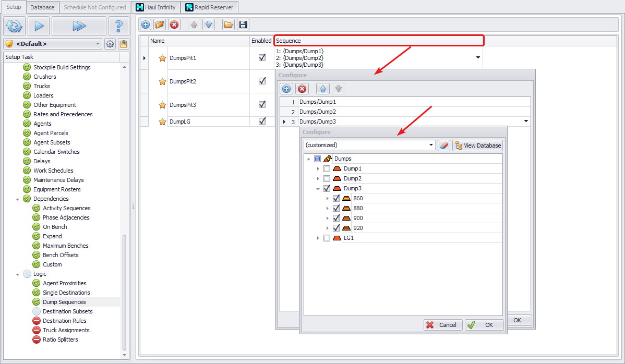Check the Dump2 checkbox in tree

tap(327, 179)
